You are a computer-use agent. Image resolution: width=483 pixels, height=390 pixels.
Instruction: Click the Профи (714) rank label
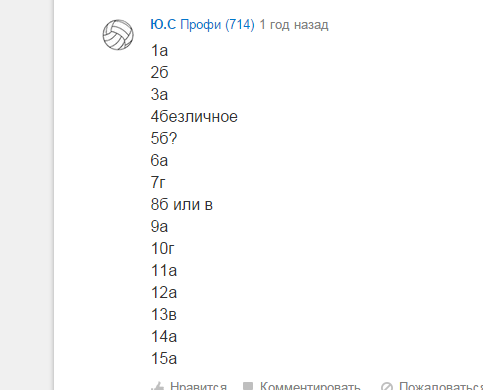(x=217, y=25)
